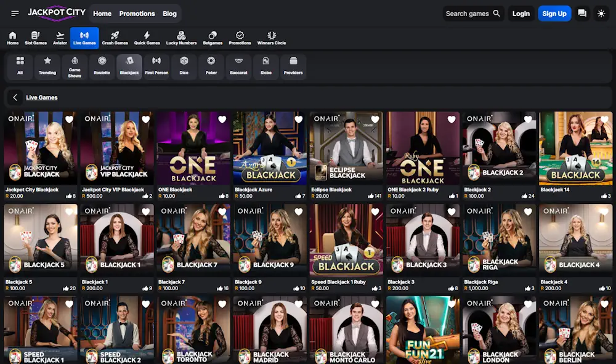The width and height of the screenshot is (616, 364).
Task: Switch to the Baccarat tab
Action: (x=238, y=67)
